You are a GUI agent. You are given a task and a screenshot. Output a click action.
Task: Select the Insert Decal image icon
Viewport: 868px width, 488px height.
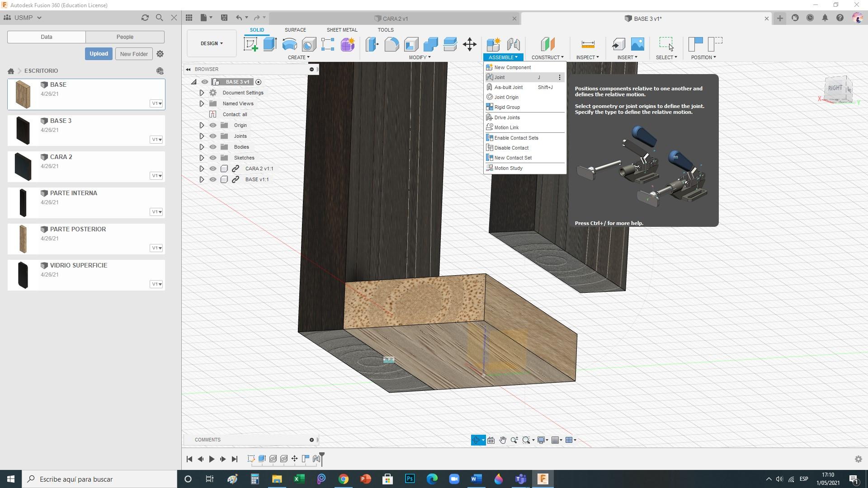637,44
